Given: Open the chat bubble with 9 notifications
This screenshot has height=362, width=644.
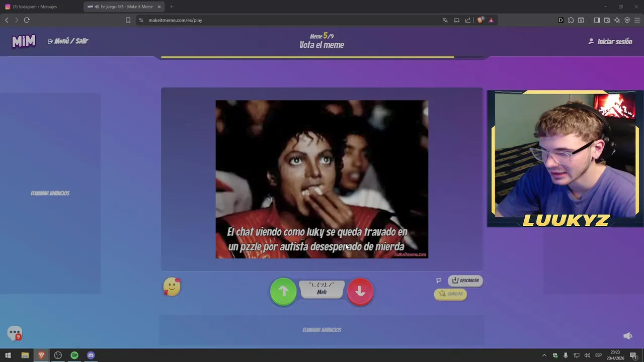Looking at the screenshot, I should (x=15, y=333).
